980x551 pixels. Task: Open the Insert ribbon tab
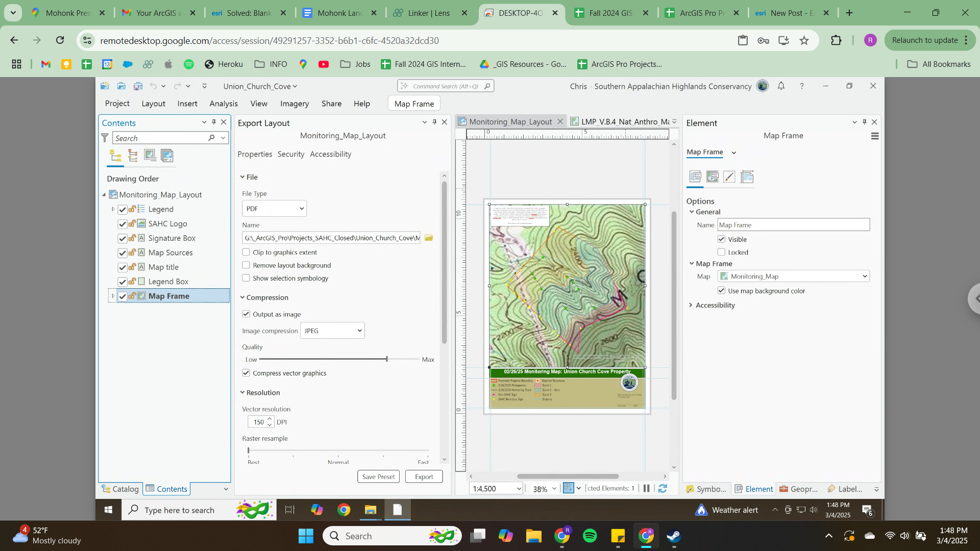click(187, 104)
